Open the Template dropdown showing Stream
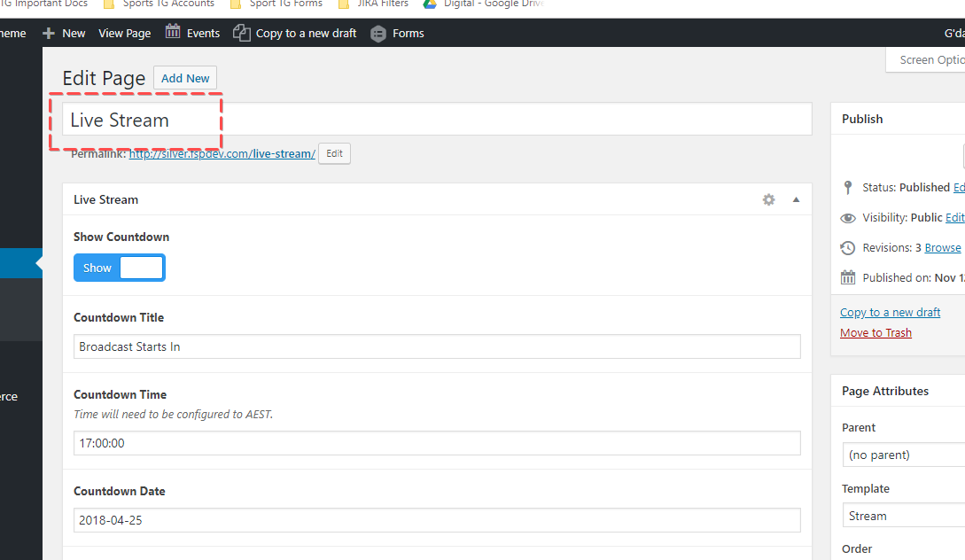This screenshot has height=560, width=965. 904,516
